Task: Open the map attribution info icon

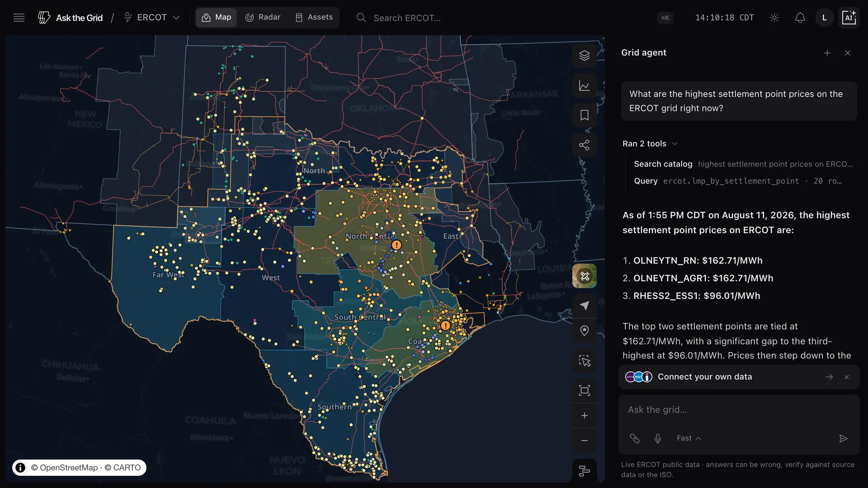Action: coord(20,468)
